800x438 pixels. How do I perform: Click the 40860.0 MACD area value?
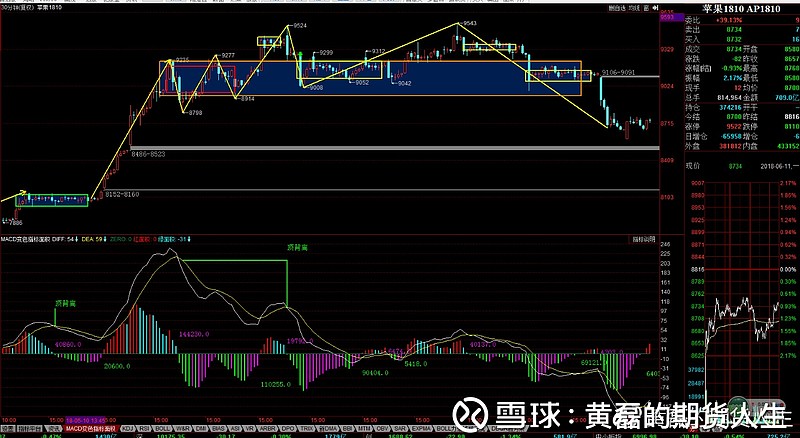[x=68, y=345]
